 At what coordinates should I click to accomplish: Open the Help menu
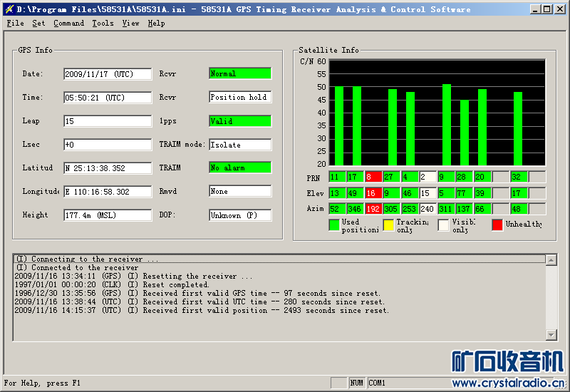click(x=156, y=24)
